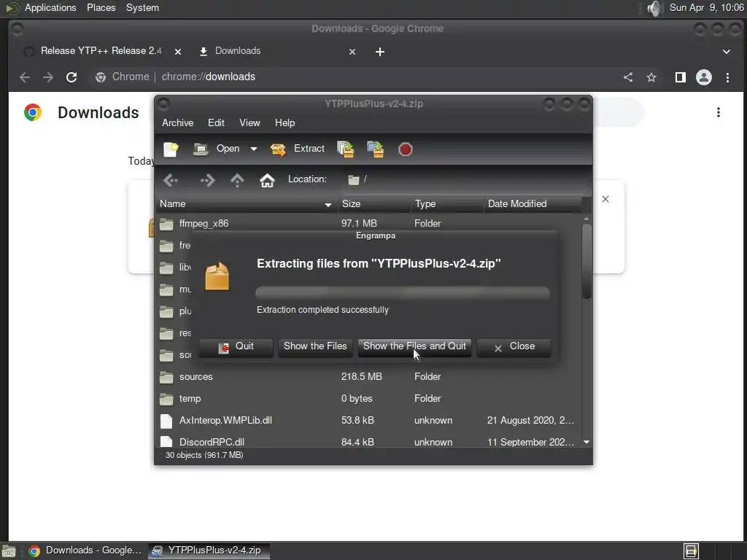Click the Share this page icon
747x560 pixels.
(x=628, y=77)
